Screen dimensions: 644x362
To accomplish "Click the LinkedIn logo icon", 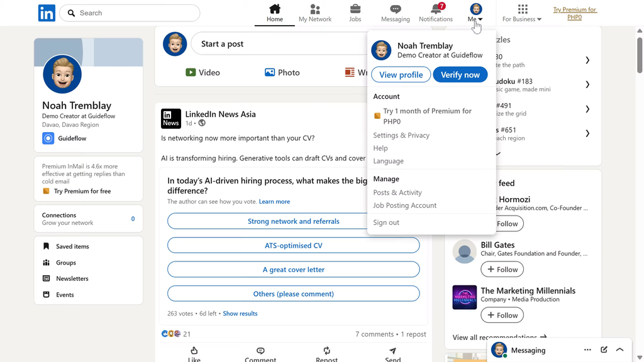I will tap(47, 13).
